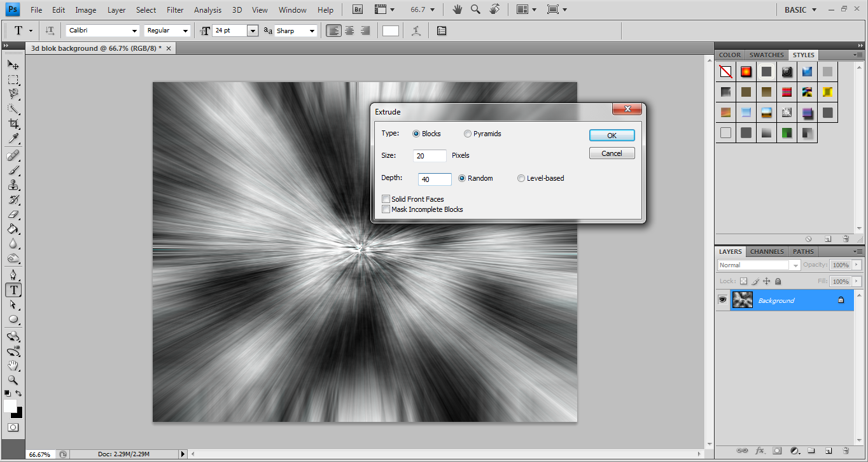Screen dimensions: 868x462
Task: Select the Healing Brush tool
Action: [13, 156]
